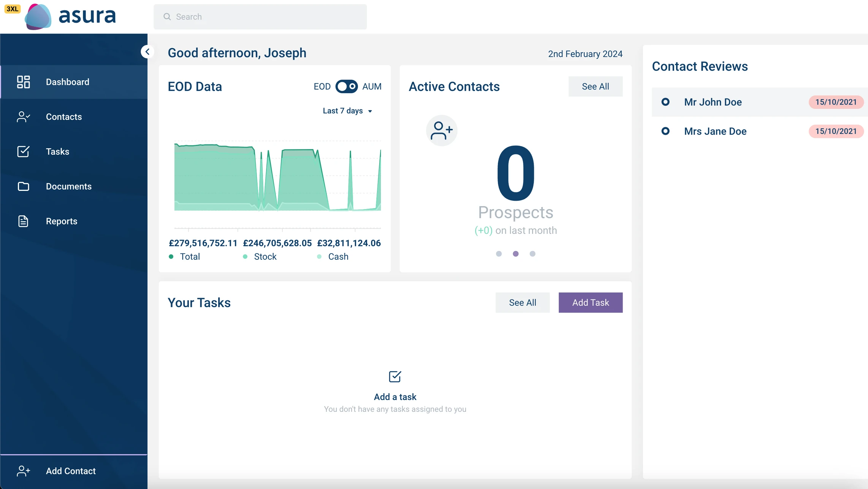Click the asura logo
This screenshot has height=489, width=868.
[70, 16]
